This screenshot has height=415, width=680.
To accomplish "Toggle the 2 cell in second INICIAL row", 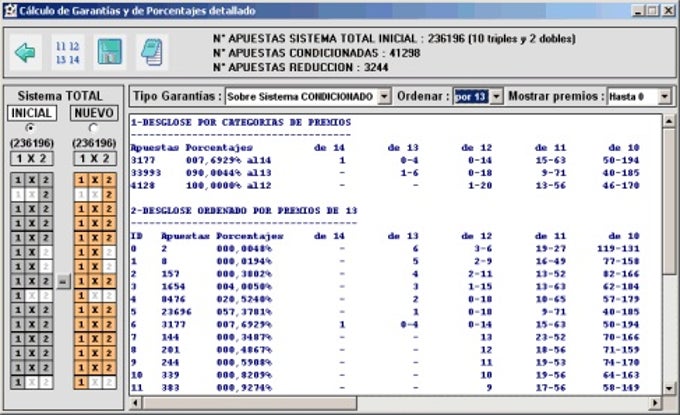I will 46,194.
